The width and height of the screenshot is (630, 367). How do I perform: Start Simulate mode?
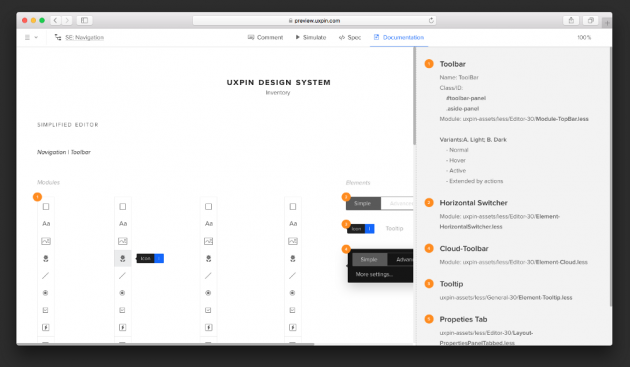coord(311,37)
